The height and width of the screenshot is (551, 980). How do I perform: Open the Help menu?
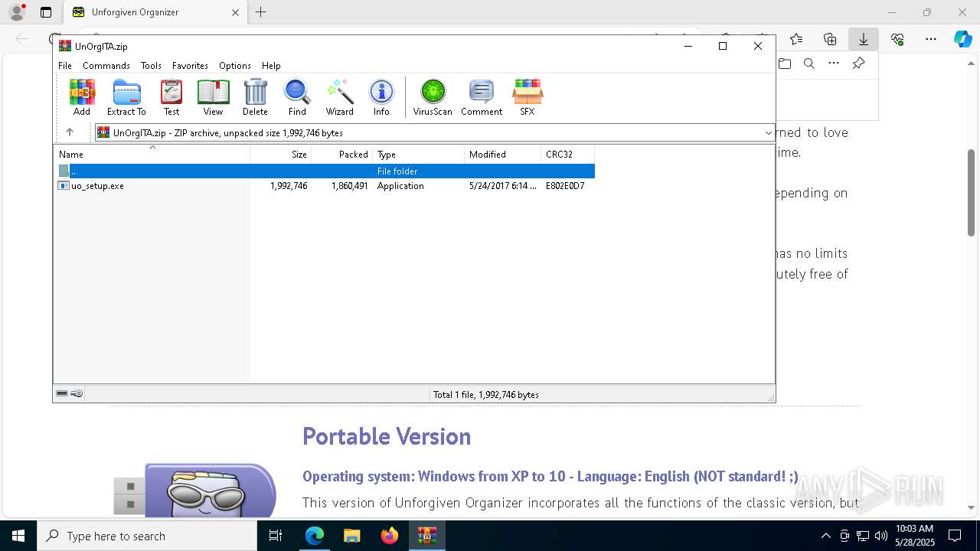coord(271,66)
